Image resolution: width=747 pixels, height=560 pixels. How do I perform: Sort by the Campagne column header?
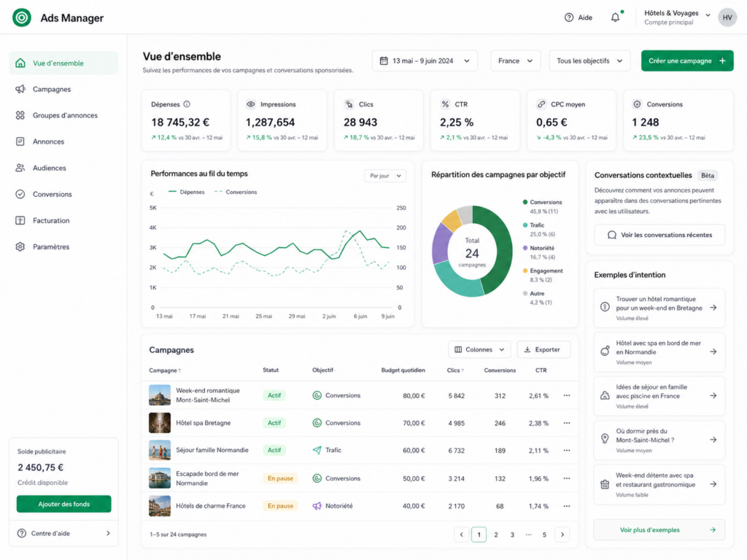click(165, 370)
